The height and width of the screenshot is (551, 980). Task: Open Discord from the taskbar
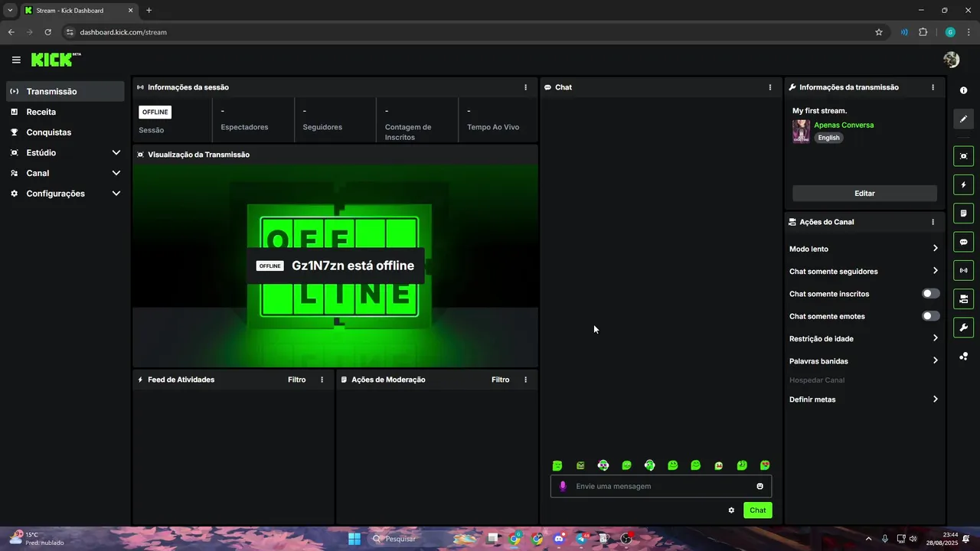(x=559, y=539)
